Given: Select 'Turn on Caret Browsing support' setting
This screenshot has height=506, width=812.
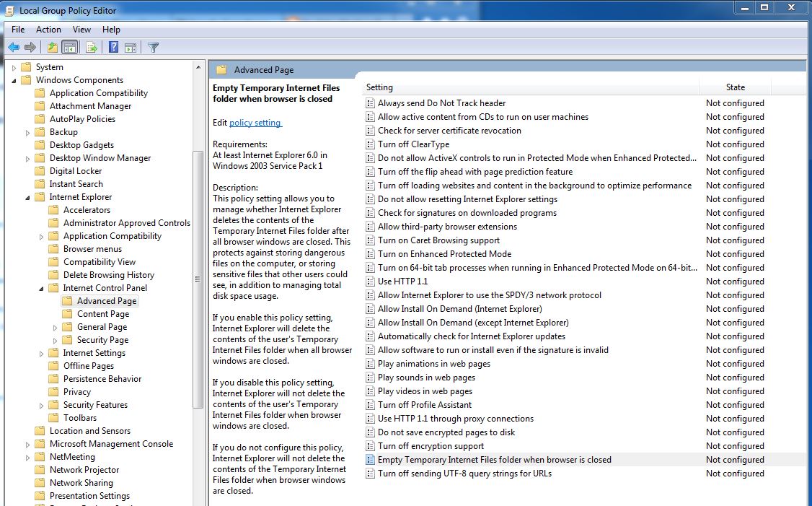Looking at the screenshot, I should point(438,240).
